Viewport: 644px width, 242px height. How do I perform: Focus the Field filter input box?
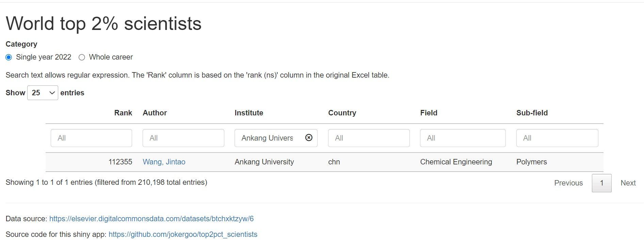coord(463,138)
